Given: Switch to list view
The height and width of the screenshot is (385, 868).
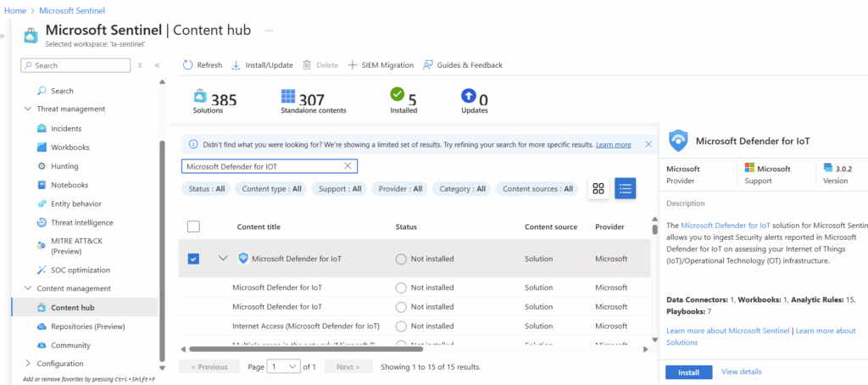Looking at the screenshot, I should (x=626, y=188).
